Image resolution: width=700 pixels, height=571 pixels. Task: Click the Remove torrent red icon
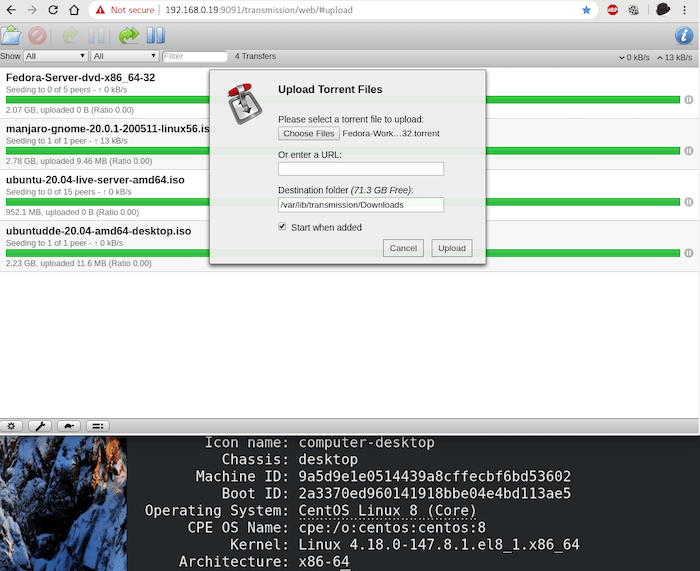tap(38, 36)
